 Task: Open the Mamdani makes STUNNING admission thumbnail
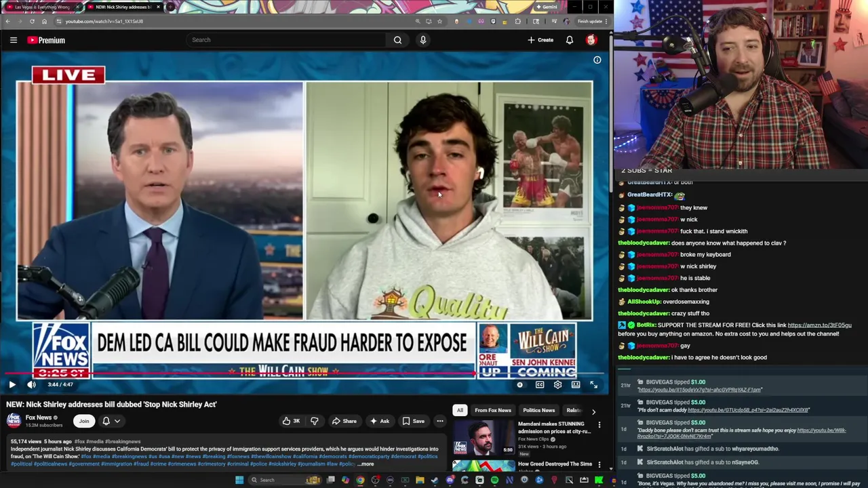(x=484, y=438)
